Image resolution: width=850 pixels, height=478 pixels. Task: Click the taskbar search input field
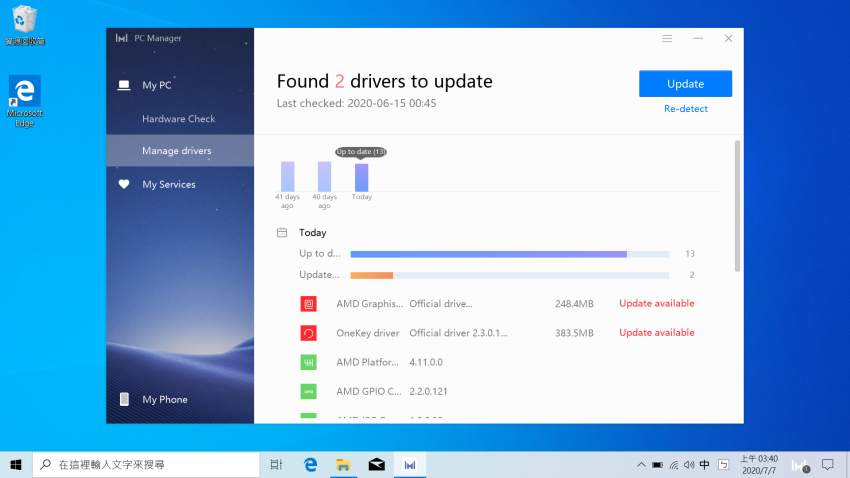[x=146, y=464]
